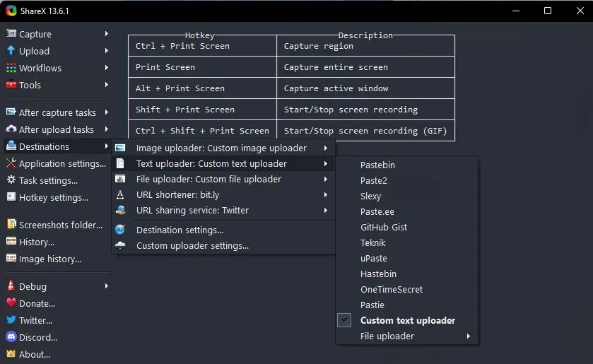
Task: Select Teknik text uploader
Action: 407,242
